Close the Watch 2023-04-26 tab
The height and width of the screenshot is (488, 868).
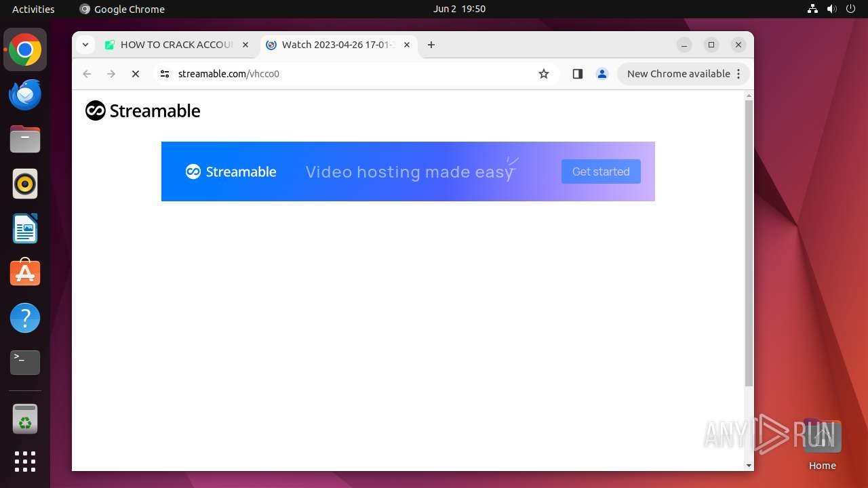pos(407,45)
